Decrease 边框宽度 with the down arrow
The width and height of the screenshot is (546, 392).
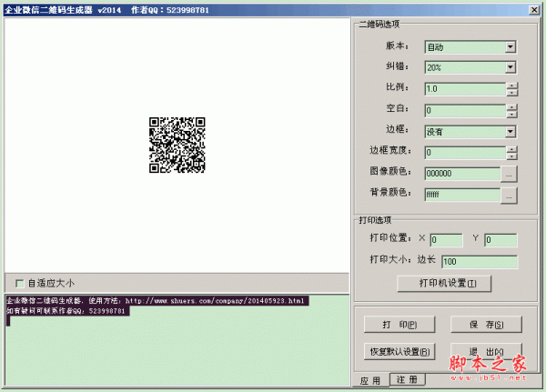point(511,156)
